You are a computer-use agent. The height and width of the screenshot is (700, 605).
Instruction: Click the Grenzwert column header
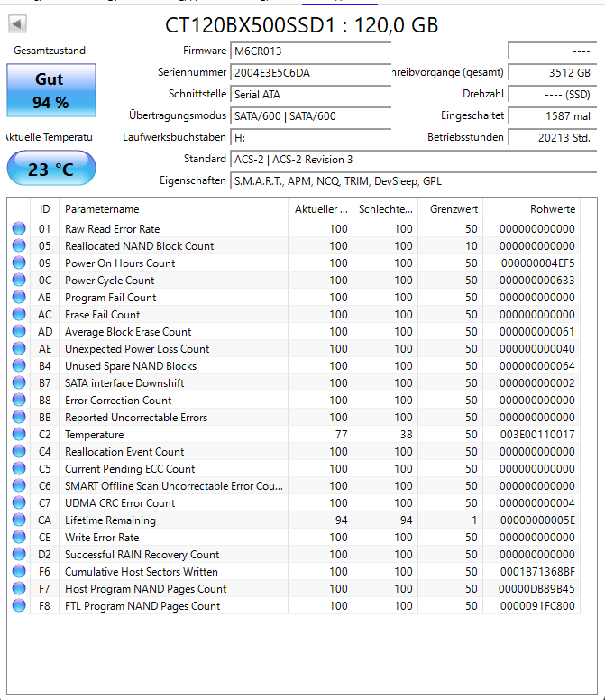(x=451, y=209)
